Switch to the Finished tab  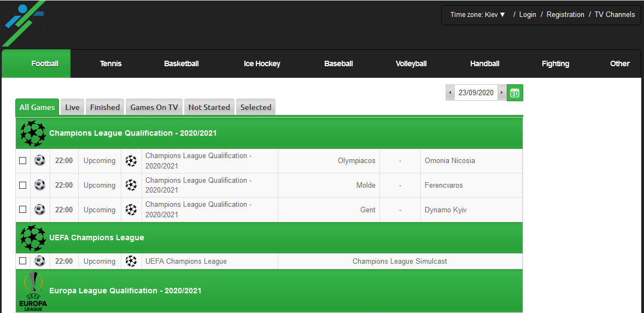click(105, 107)
